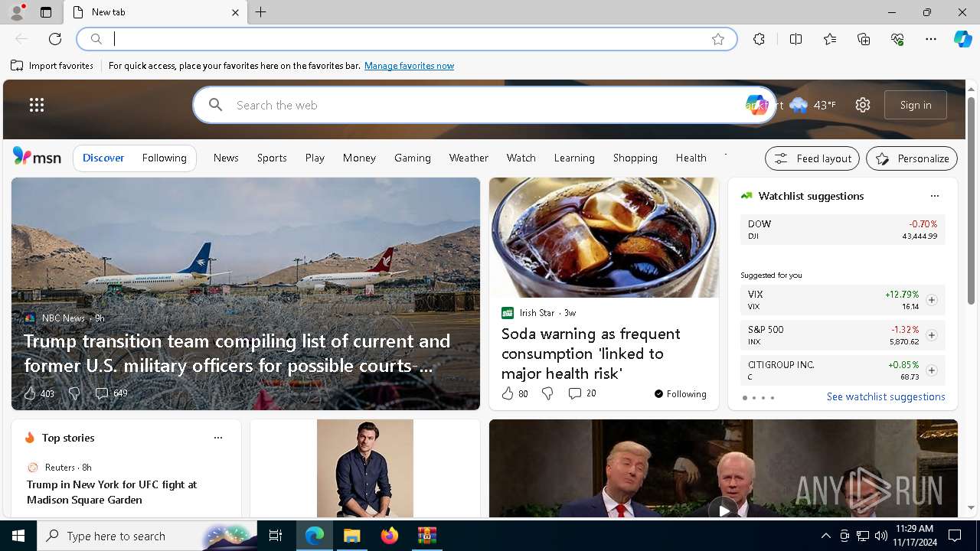Click the browser profile avatar icon

click(x=17, y=11)
